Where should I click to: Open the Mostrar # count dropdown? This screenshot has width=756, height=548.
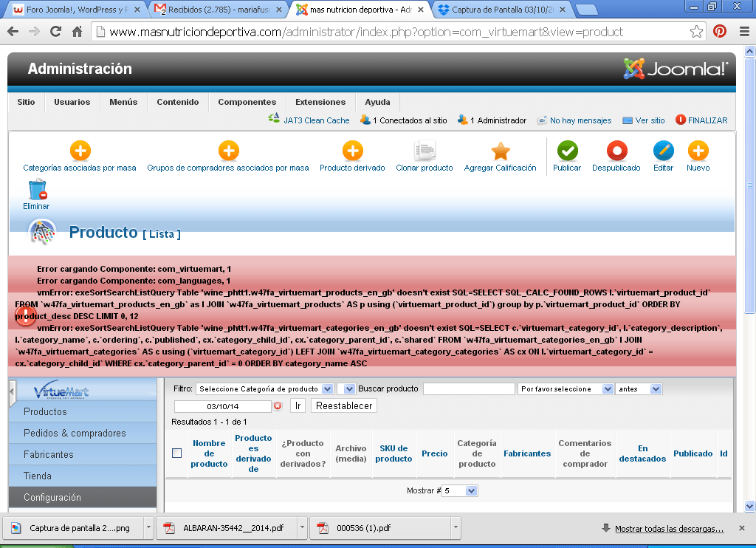pos(460,490)
